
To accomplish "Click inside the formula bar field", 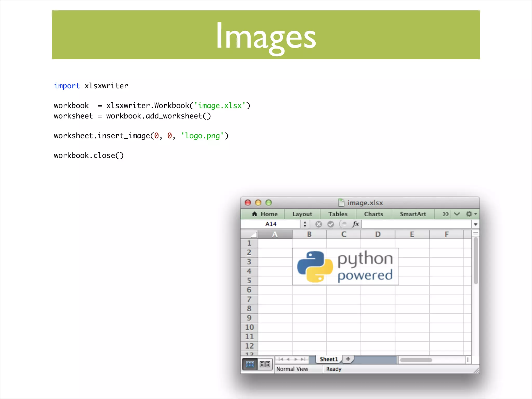I will pyautogui.click(x=416, y=224).
